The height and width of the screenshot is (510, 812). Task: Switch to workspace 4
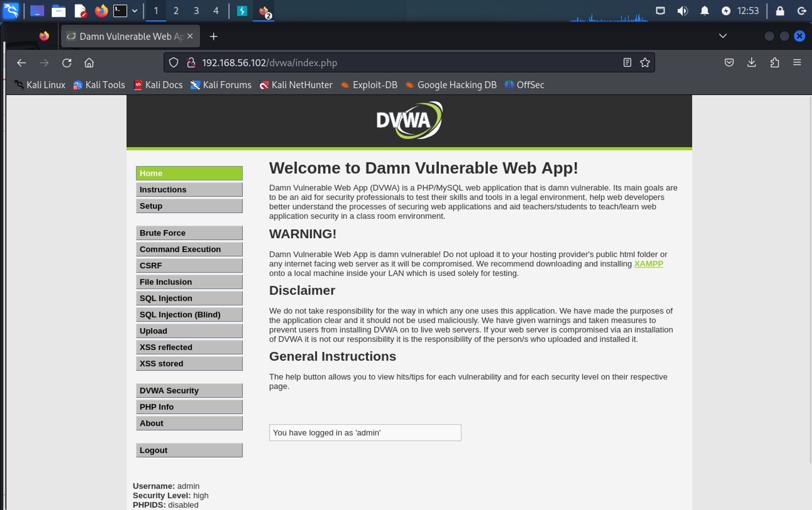(216, 11)
